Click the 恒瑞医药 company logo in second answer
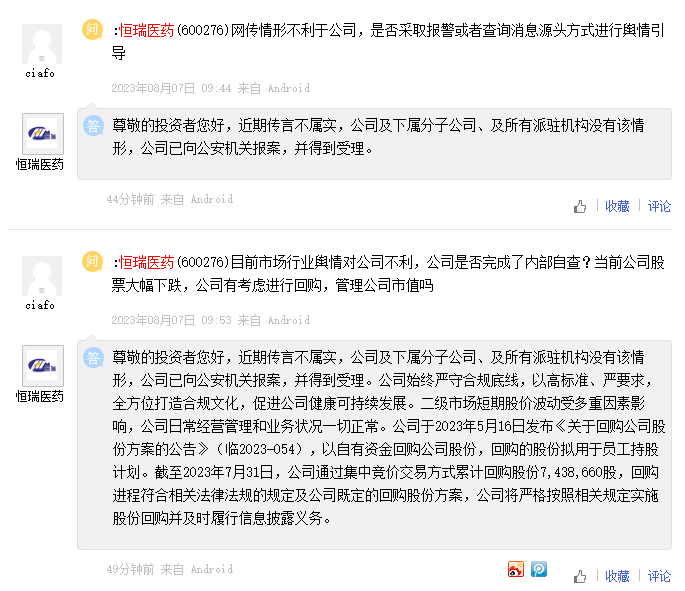685x591 pixels. 42,366
